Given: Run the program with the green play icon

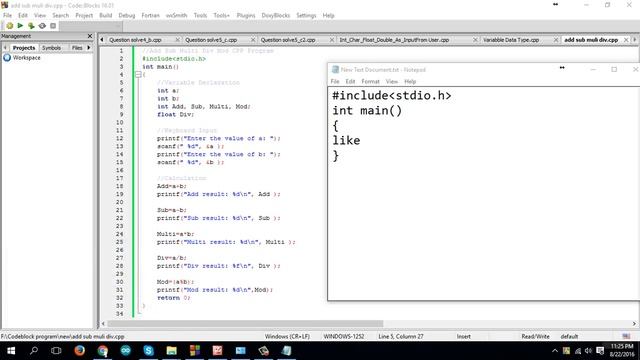Looking at the screenshot, I should (x=20, y=26).
